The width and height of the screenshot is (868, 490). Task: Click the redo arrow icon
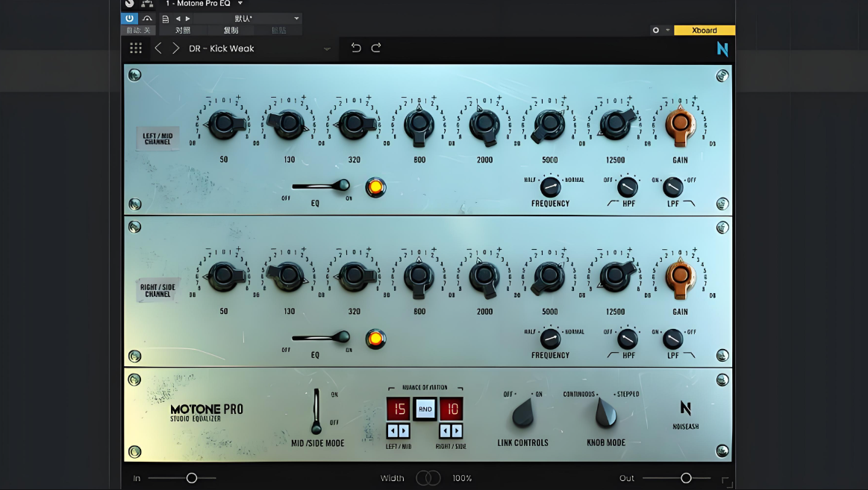376,48
